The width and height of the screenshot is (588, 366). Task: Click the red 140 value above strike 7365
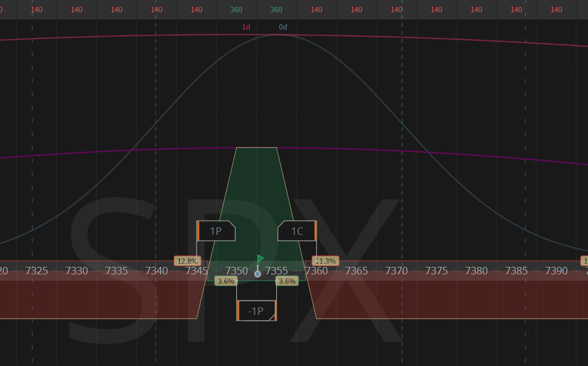356,10
